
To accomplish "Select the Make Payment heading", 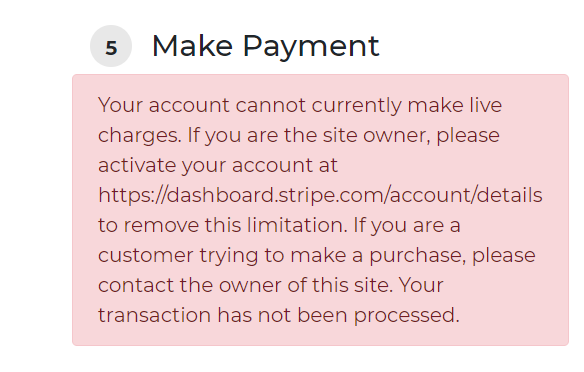I will [x=266, y=46].
